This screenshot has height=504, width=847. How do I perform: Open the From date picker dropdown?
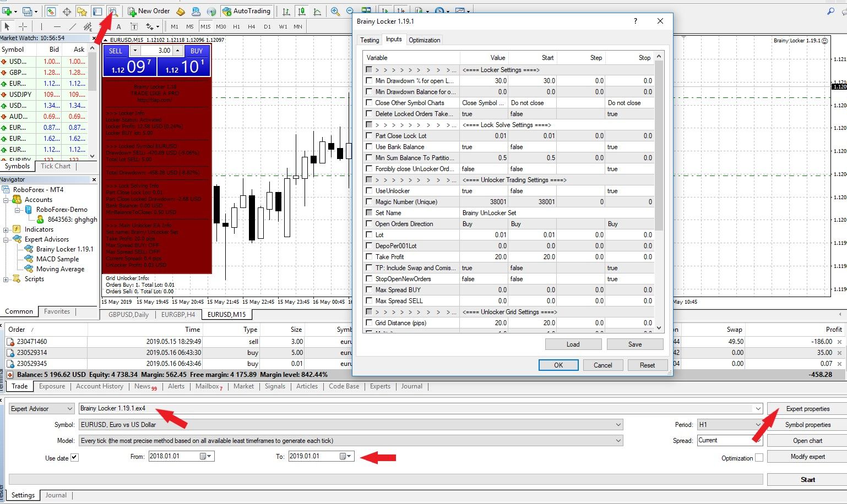(207, 457)
